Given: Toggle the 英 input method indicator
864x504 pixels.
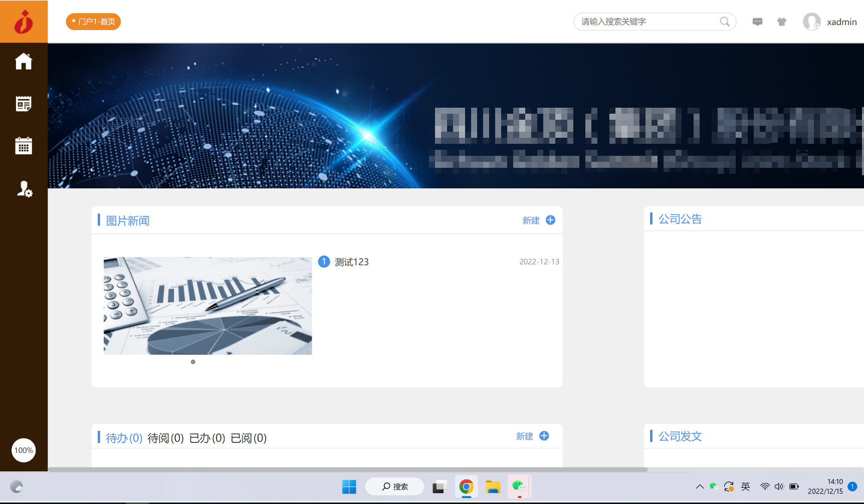Looking at the screenshot, I should [x=746, y=486].
